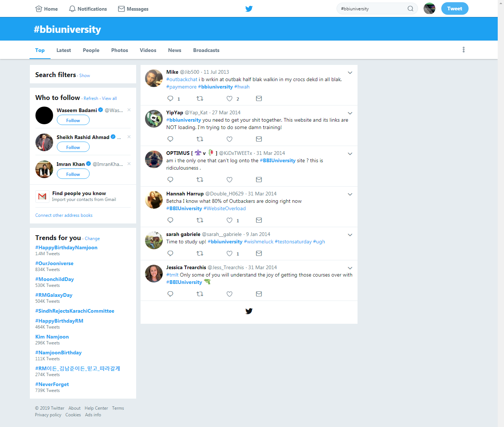This screenshot has width=504, height=427.
Task: Change trends location settings
Action: click(92, 239)
